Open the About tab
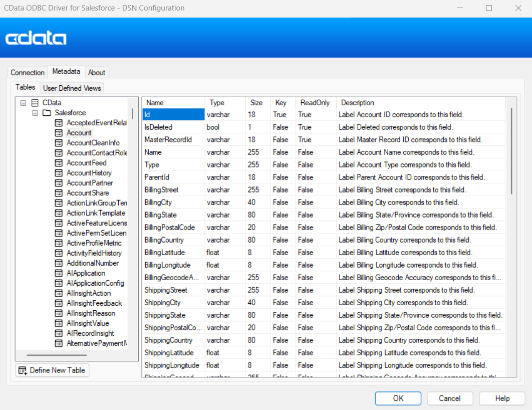The image size is (532, 410). [97, 73]
